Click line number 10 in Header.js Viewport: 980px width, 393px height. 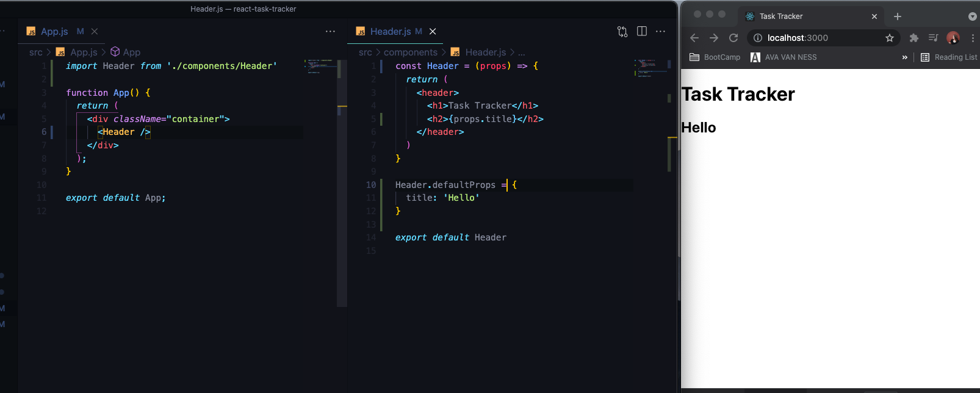(371, 185)
